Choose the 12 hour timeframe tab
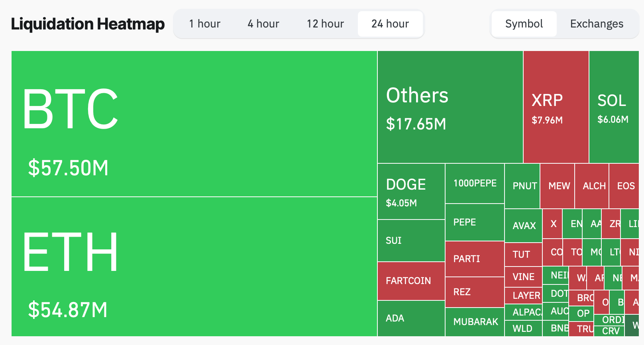 pos(325,24)
